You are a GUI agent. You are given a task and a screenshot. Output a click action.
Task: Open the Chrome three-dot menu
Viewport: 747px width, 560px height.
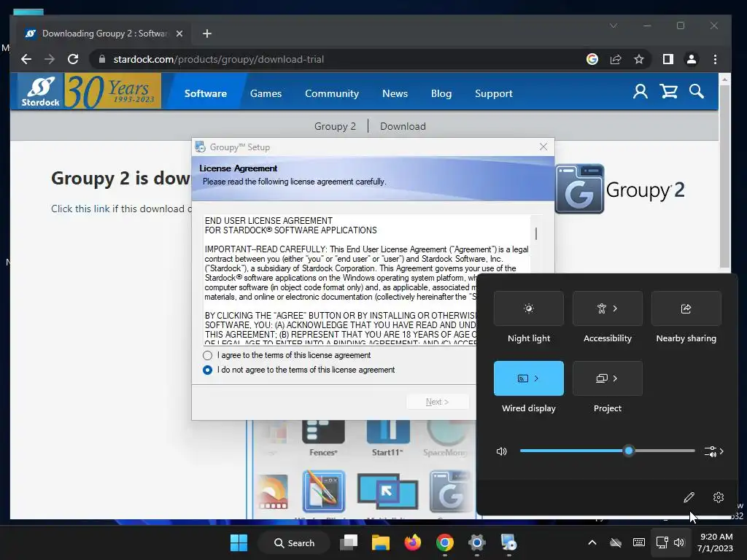(715, 59)
